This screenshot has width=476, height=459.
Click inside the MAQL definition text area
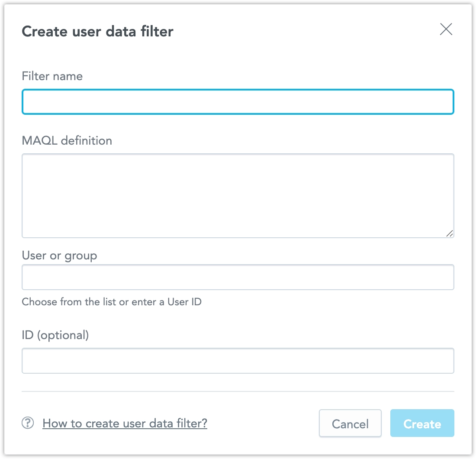[x=238, y=195]
